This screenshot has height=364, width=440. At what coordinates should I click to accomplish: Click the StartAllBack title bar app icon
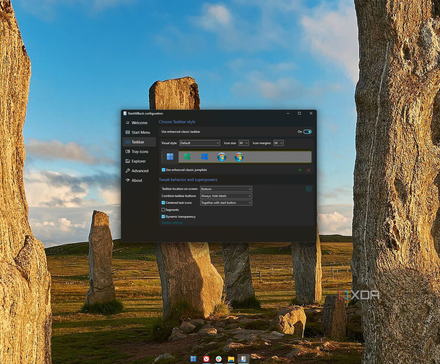coord(125,113)
